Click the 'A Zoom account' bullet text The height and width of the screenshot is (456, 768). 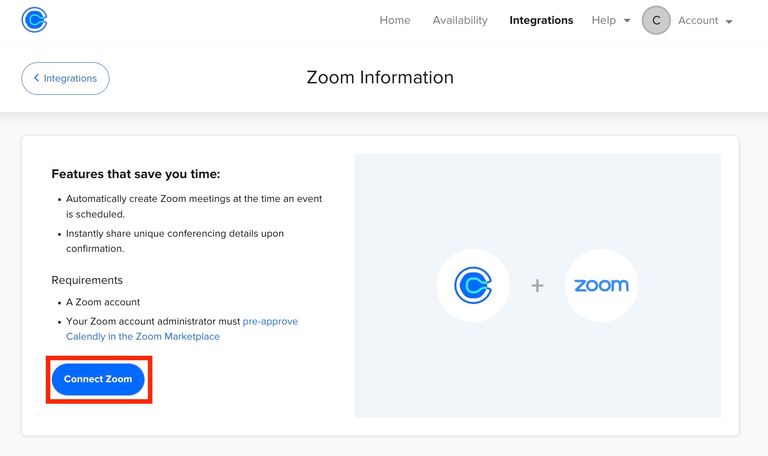pos(103,302)
